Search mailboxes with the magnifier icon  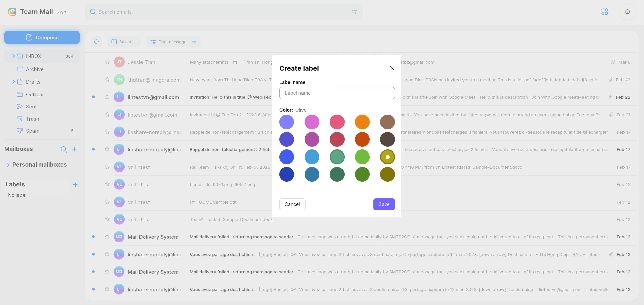pos(64,149)
